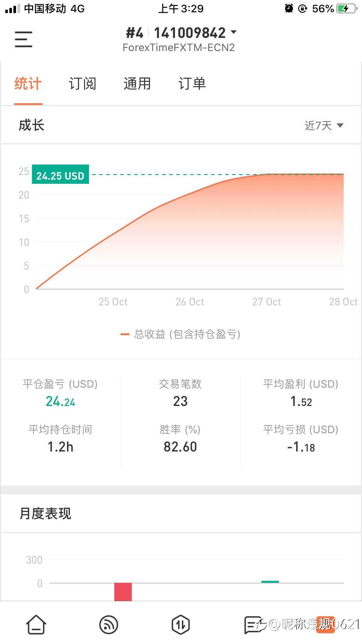362x644 pixels.
Task: Tap the alarm clock icon in status bar
Action: click(289, 8)
